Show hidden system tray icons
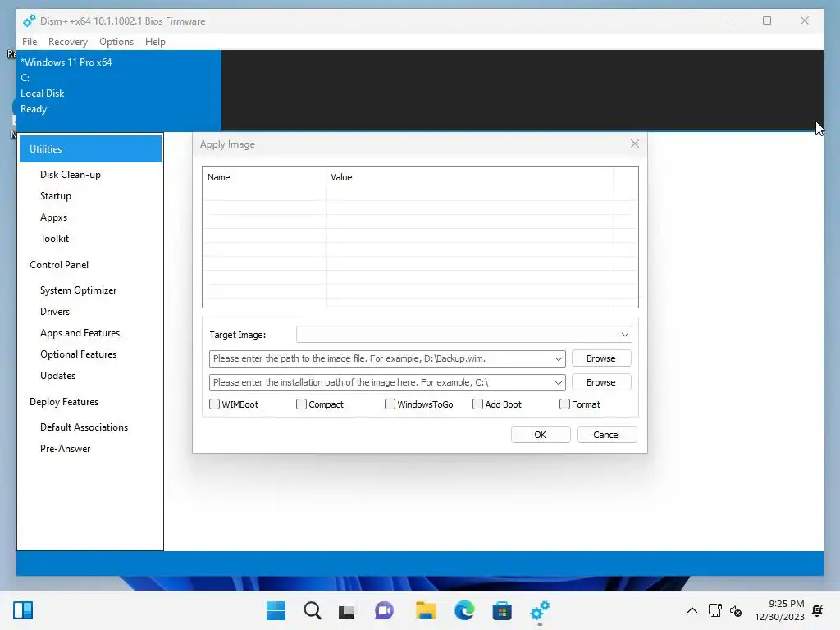This screenshot has width=840, height=630. pos(692,610)
